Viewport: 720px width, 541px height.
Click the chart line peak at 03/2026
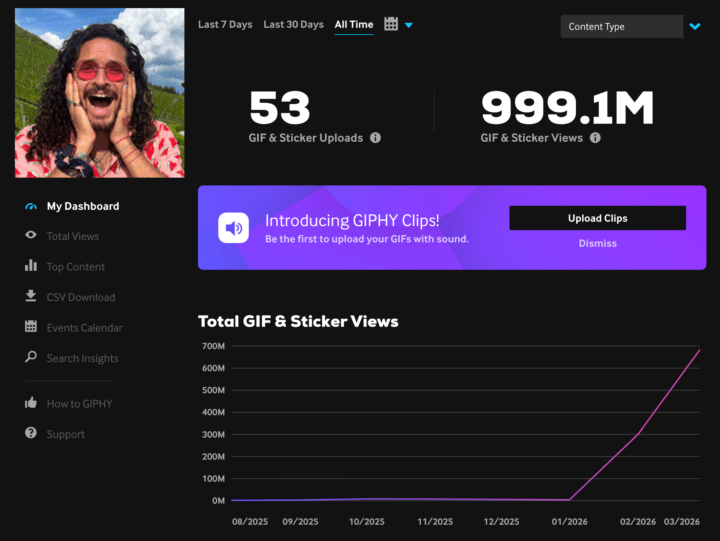click(x=699, y=350)
